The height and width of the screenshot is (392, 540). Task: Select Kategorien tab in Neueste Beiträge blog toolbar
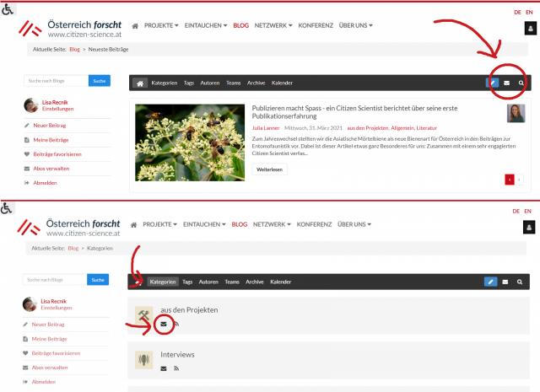165,83
